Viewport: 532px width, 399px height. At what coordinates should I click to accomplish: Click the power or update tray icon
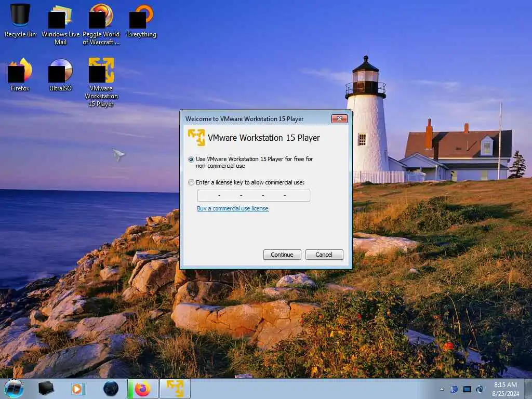tap(480, 389)
